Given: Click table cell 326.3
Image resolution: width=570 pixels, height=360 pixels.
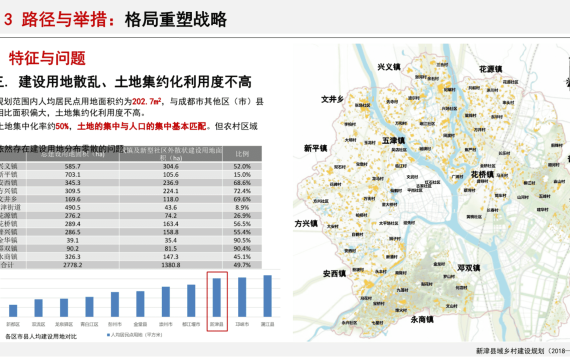Looking at the screenshot, I should point(72,257).
